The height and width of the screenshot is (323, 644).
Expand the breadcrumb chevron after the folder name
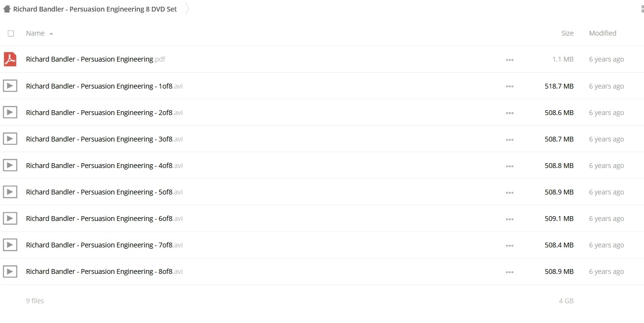click(187, 9)
